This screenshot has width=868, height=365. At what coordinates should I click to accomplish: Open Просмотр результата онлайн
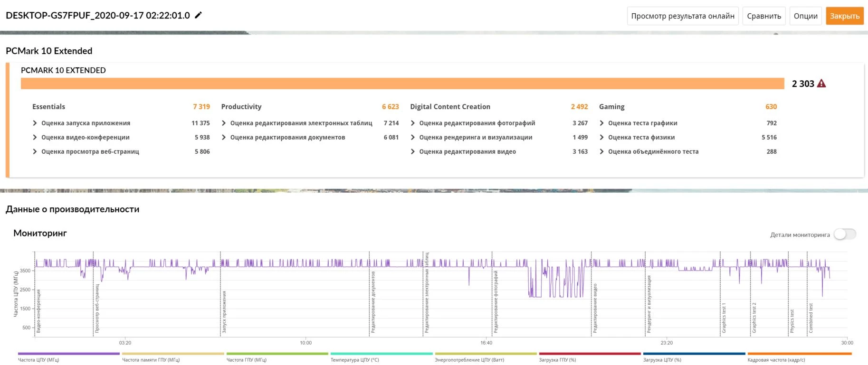(683, 16)
